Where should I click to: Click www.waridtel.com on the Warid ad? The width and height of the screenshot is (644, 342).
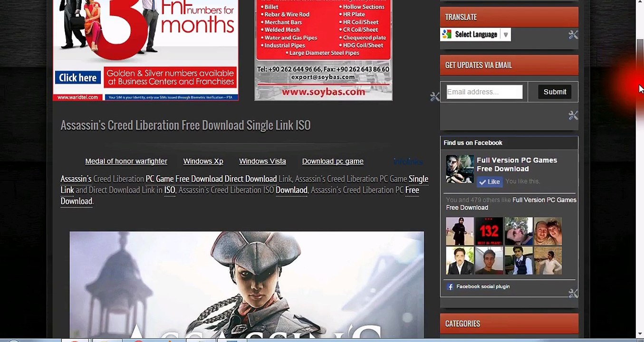click(78, 97)
